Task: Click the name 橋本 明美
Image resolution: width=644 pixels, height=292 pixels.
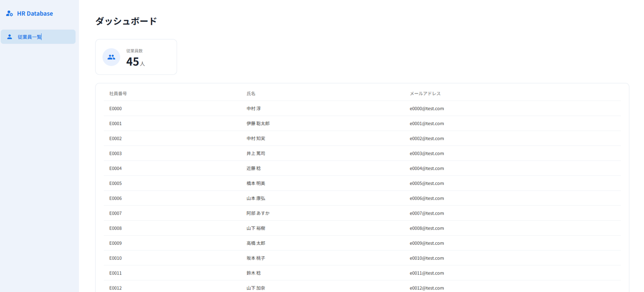Action: pos(256,183)
